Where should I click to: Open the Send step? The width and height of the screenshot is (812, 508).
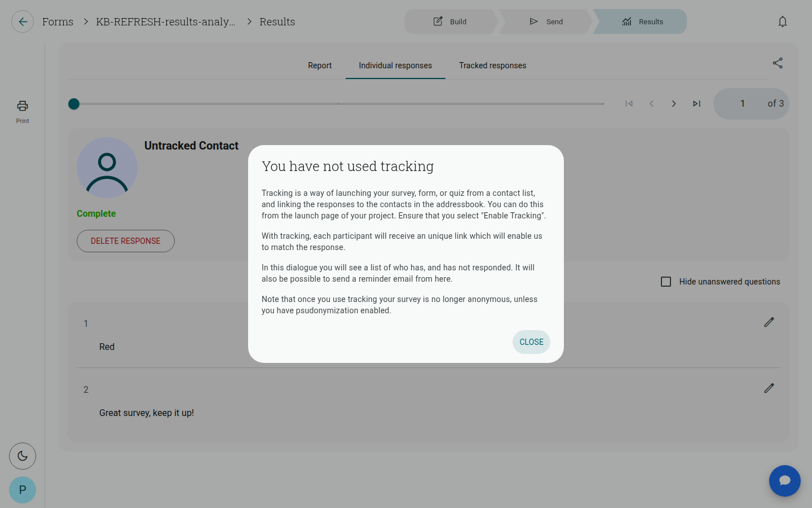coord(546,21)
